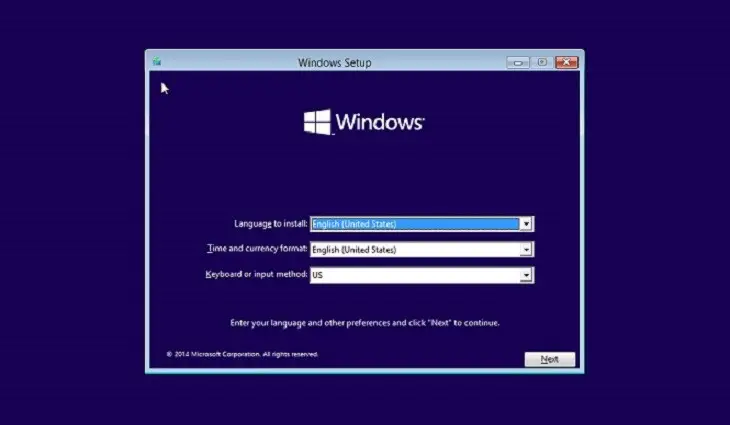Close the Windows Setup window
730x425 pixels.
click(567, 62)
